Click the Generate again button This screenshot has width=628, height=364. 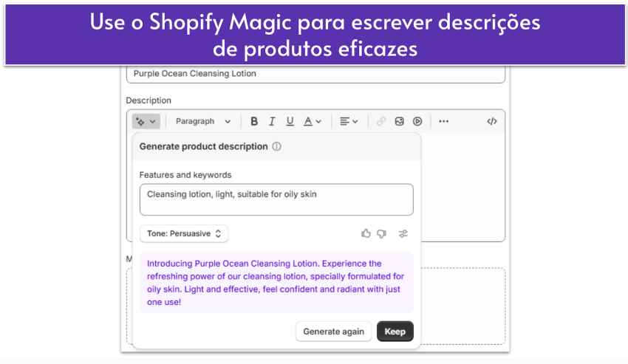click(334, 332)
